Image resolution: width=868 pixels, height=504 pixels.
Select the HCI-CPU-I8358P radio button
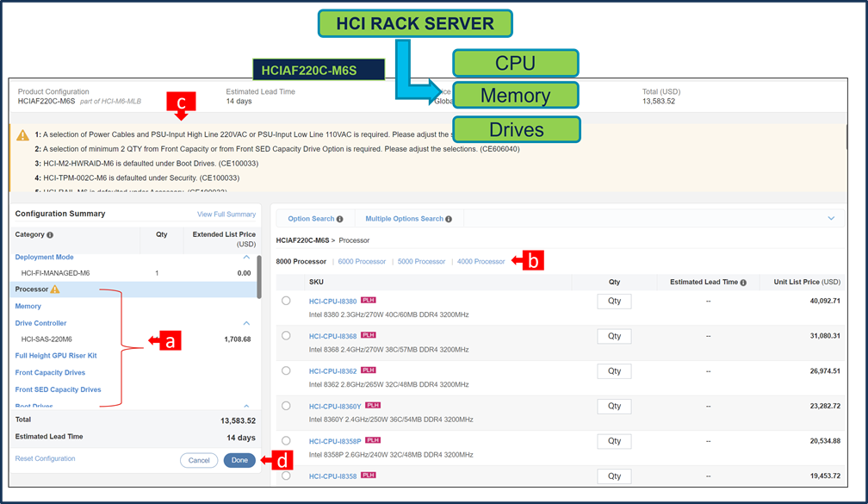point(286,441)
